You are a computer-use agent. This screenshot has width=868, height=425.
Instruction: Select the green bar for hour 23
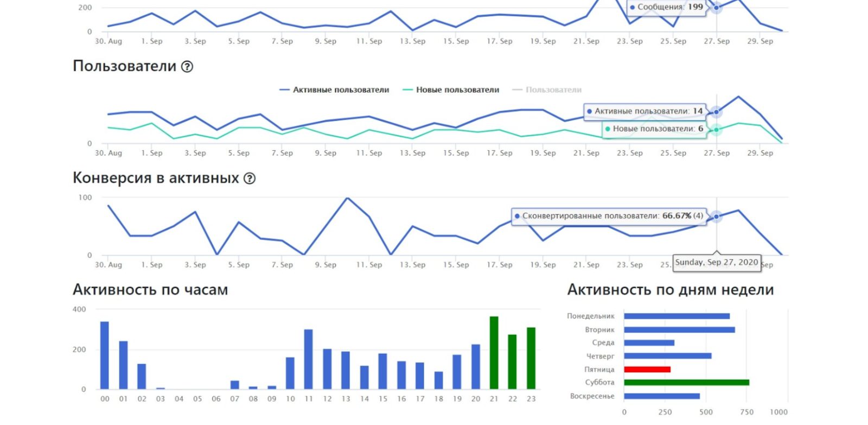click(x=531, y=358)
